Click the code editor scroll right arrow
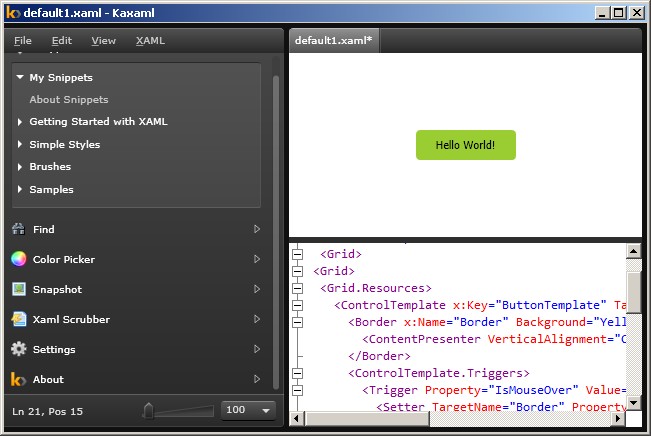This screenshot has height=436, width=651. [618, 419]
